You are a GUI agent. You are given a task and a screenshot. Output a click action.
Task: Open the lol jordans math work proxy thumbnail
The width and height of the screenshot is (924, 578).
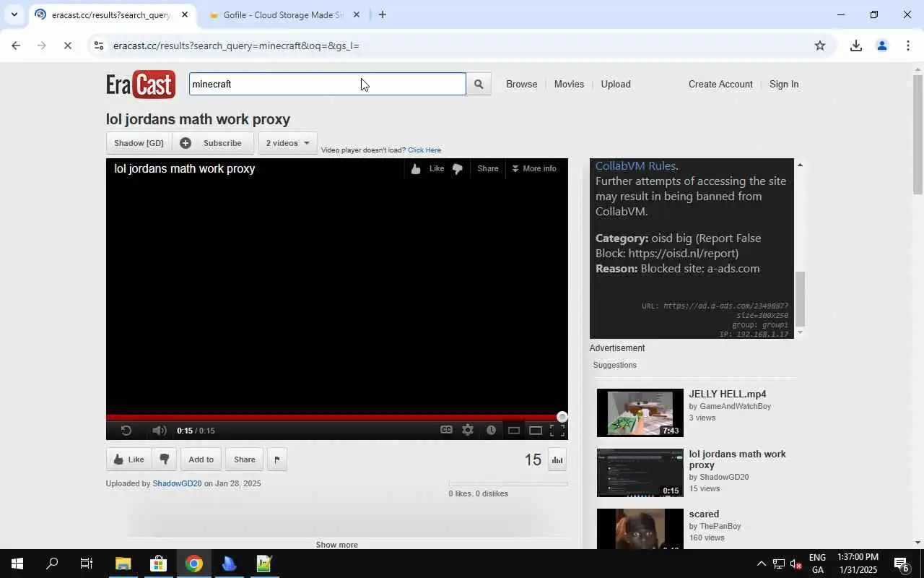pyautogui.click(x=640, y=473)
